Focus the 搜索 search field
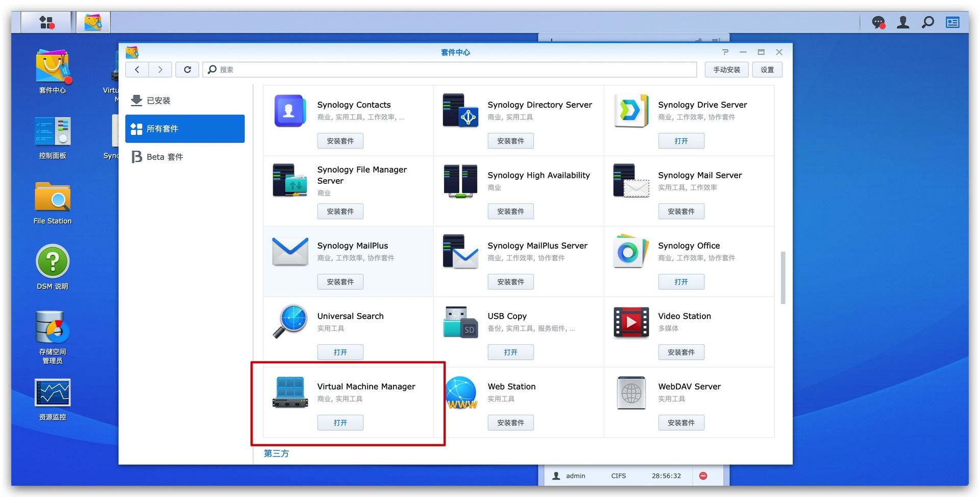The width and height of the screenshot is (980, 497). click(450, 69)
